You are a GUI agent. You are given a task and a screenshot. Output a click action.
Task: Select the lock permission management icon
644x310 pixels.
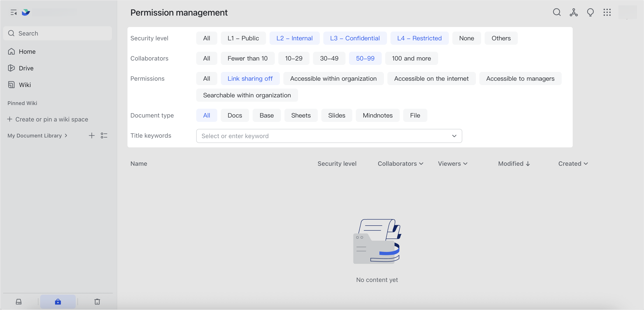[58, 301]
